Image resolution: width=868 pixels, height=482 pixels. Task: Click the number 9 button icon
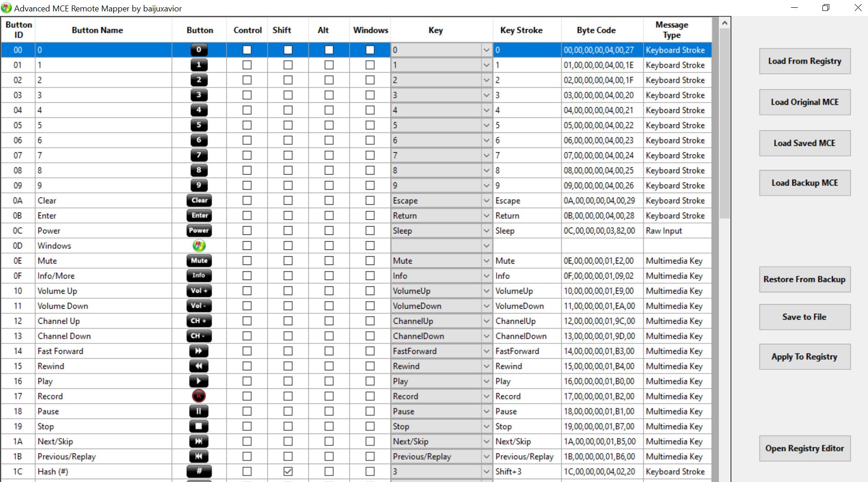click(x=199, y=186)
